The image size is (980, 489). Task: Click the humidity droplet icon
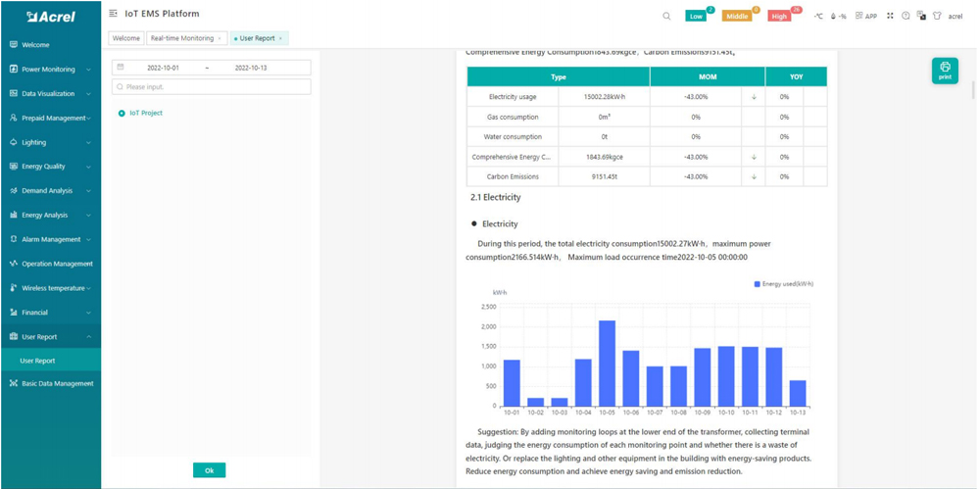(x=834, y=17)
